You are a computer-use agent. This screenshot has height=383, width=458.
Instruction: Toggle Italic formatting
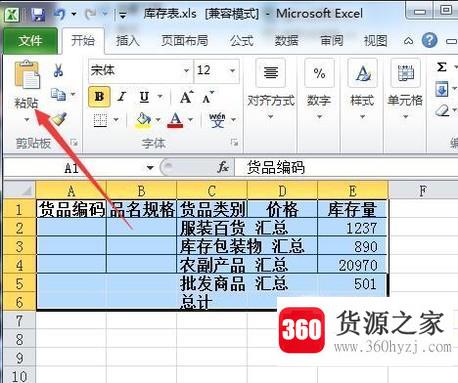(x=122, y=97)
